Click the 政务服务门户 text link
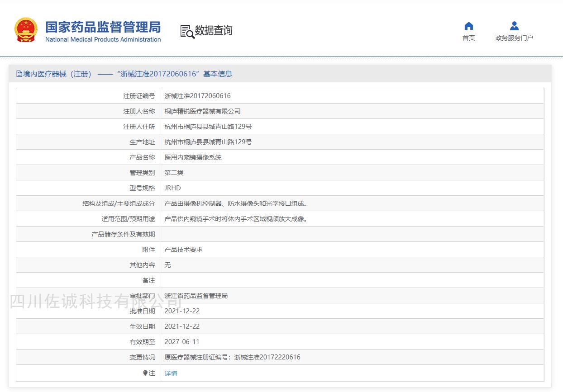This screenshot has height=392, width=563. [x=514, y=38]
